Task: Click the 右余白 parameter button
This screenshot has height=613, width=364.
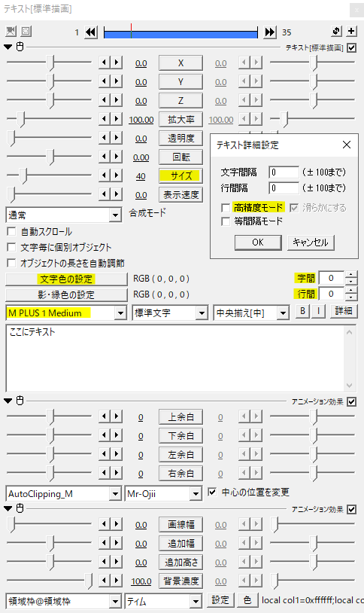Action: point(180,473)
